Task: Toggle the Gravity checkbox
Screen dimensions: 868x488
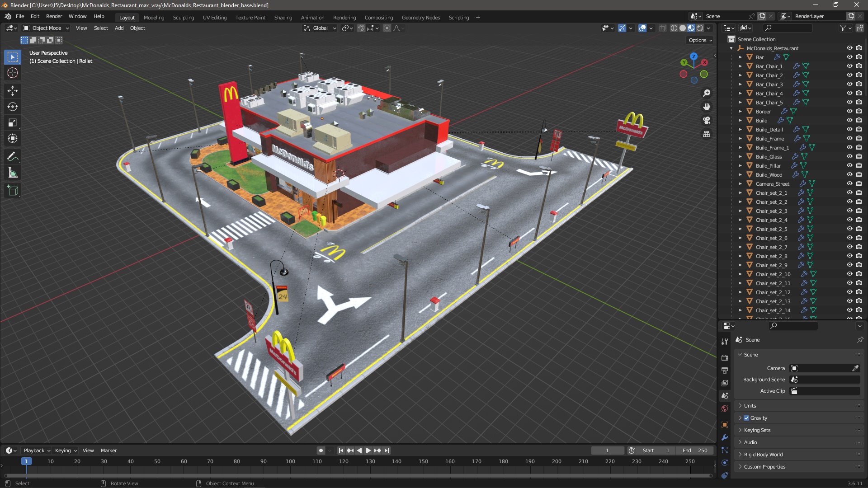Action: pos(746,418)
